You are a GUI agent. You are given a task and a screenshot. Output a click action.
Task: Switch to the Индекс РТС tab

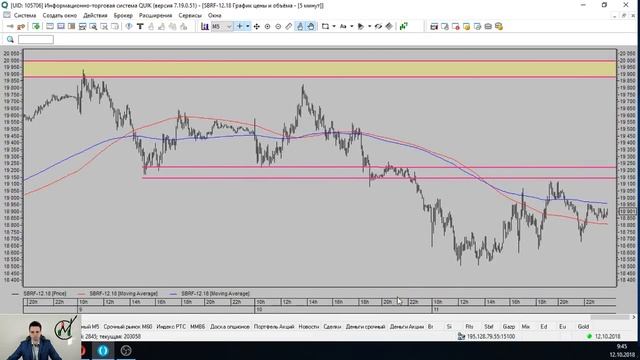(171, 327)
